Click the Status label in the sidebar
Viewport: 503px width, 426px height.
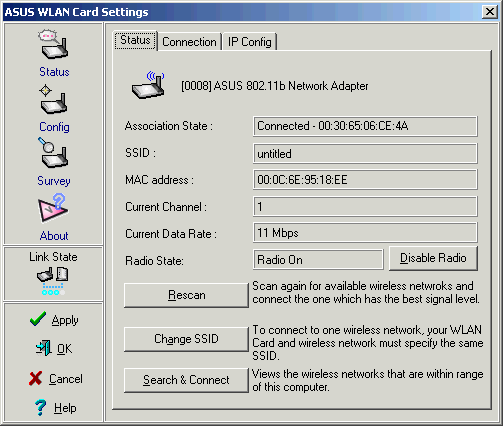[54, 72]
